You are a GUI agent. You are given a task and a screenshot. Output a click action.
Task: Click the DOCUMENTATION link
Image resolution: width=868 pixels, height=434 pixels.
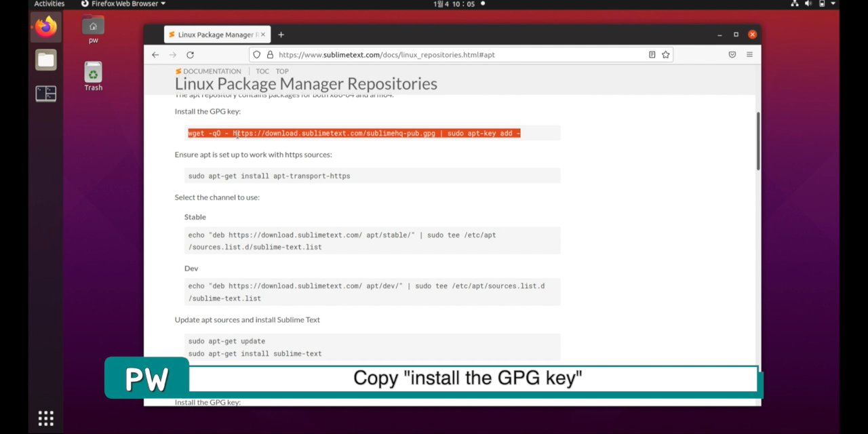[208, 71]
